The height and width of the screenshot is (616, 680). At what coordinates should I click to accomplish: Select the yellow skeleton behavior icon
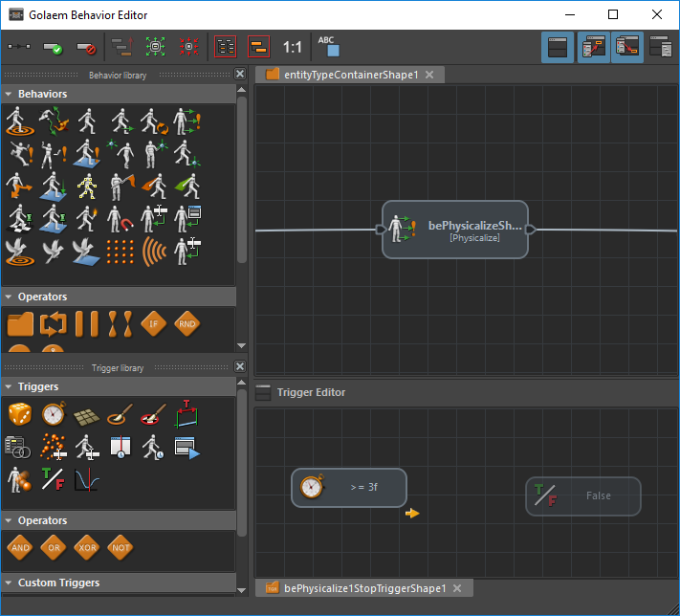[x=87, y=187]
